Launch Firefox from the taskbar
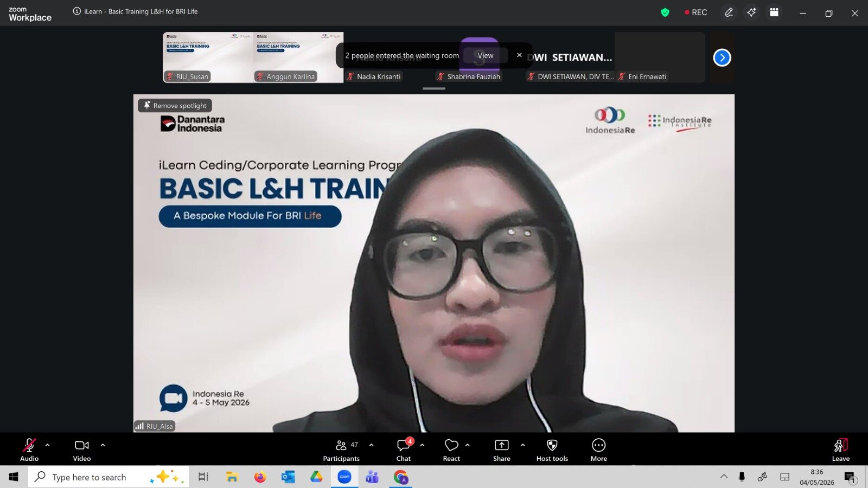Viewport: 868px width, 488px height. pos(260,477)
